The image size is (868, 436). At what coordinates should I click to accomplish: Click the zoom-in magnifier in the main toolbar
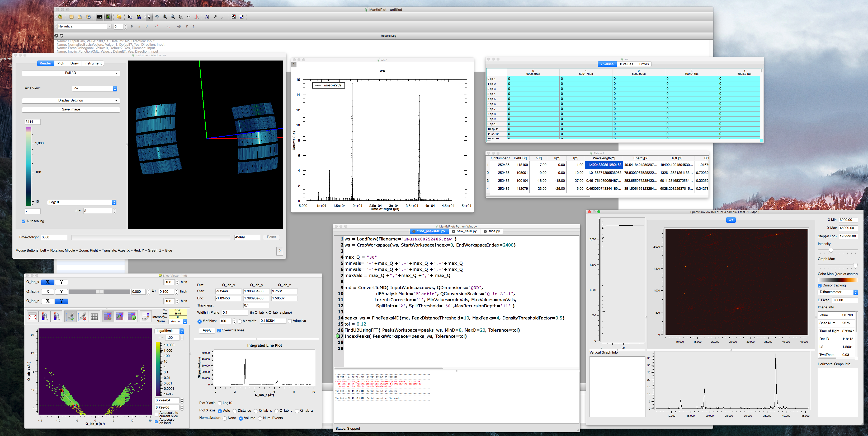click(165, 17)
